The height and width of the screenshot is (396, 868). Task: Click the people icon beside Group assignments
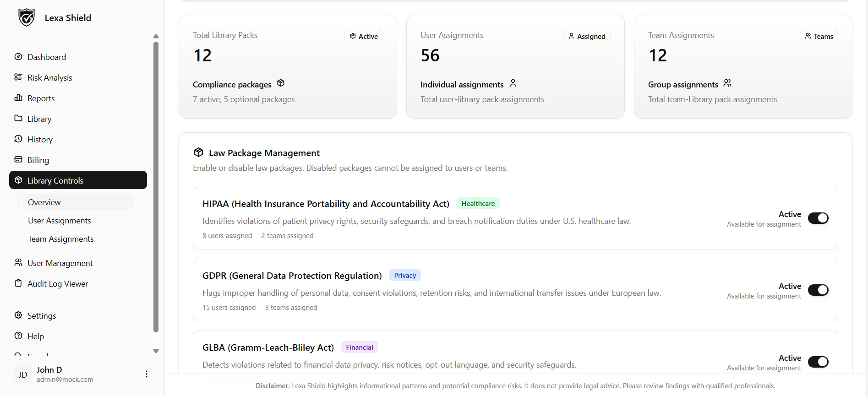click(727, 83)
